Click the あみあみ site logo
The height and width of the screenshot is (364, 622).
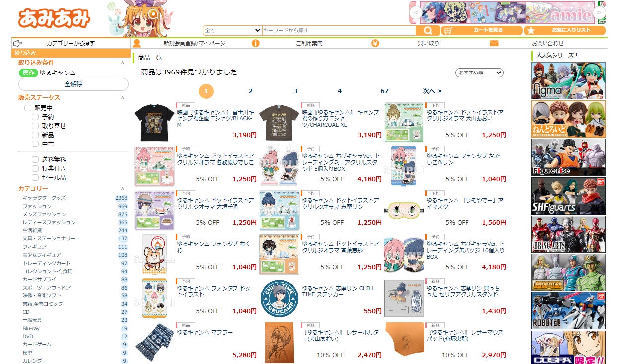coord(54,19)
